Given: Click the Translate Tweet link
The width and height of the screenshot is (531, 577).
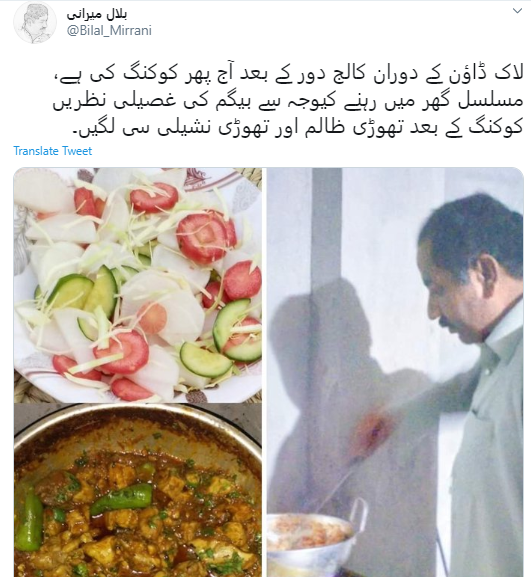Looking at the screenshot, I should coord(53,151).
